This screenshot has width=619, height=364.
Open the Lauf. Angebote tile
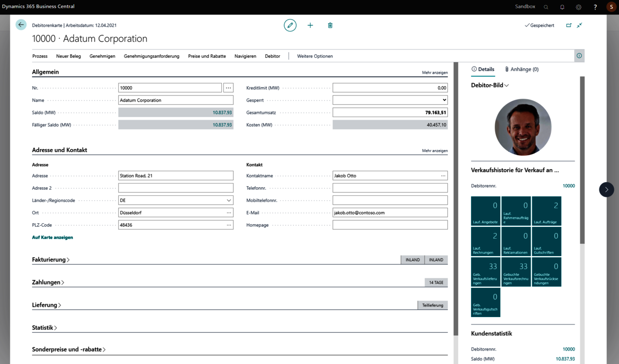486,211
